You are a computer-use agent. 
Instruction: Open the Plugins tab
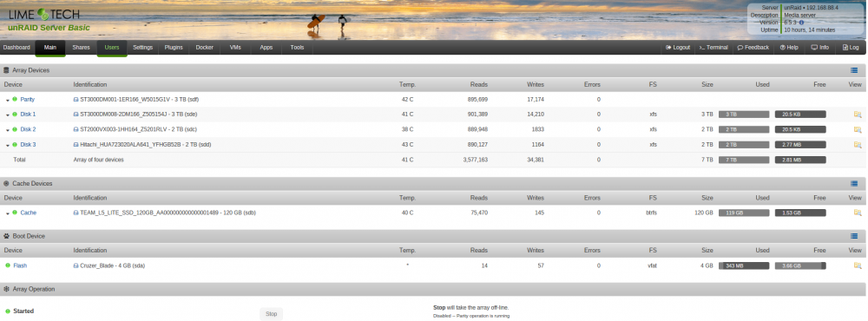pyautogui.click(x=174, y=48)
